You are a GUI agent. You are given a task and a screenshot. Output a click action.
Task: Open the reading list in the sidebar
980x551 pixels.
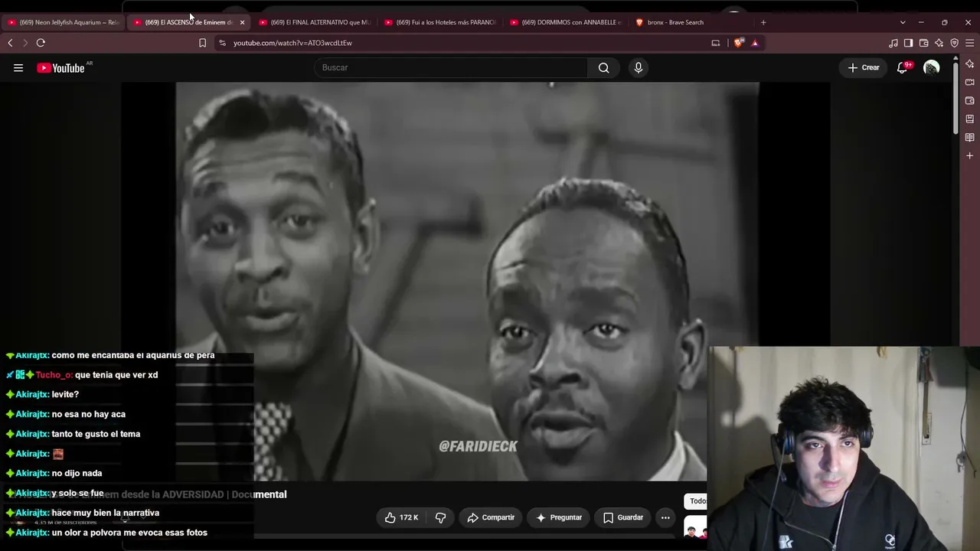coord(969,137)
